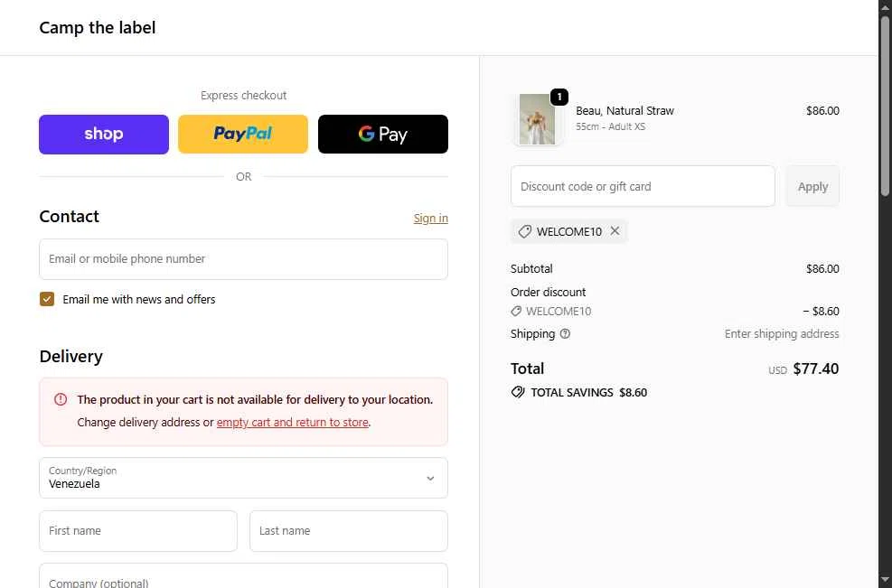Click the Company (optional) field
Screen dimensions: 892x588
click(243, 575)
